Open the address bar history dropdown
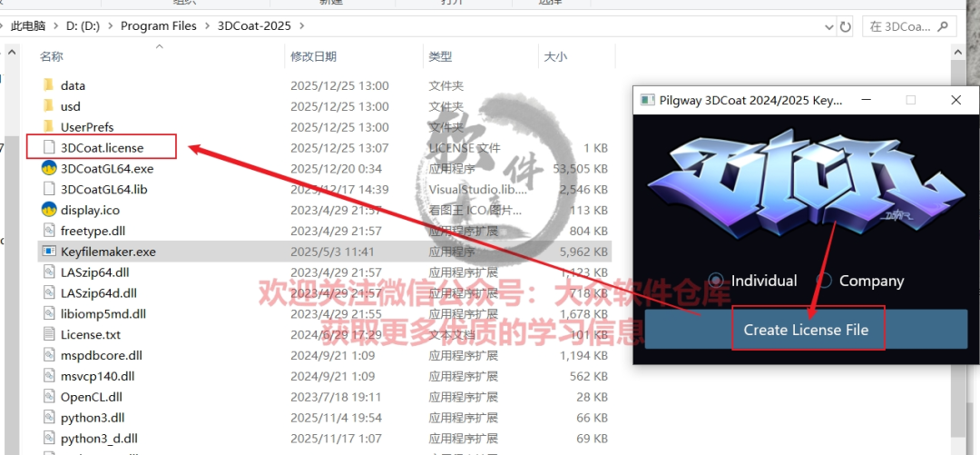The width and height of the screenshot is (980, 455). click(x=829, y=27)
